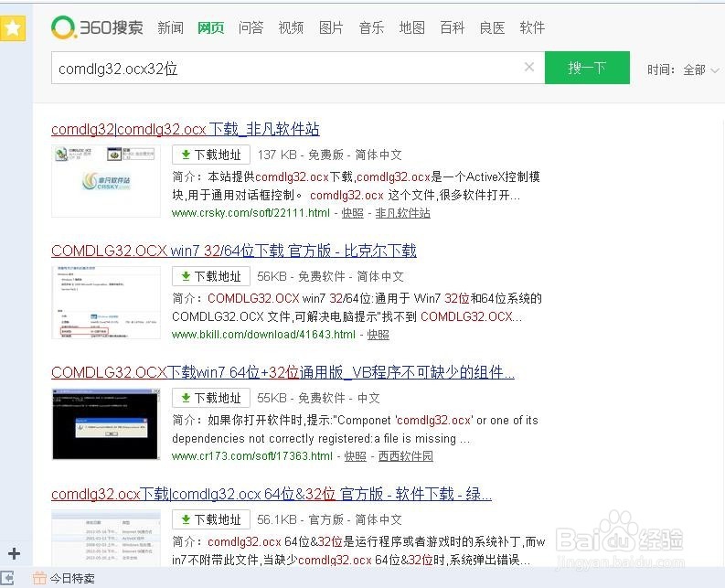Click the yellow star favorites icon

(x=13, y=28)
